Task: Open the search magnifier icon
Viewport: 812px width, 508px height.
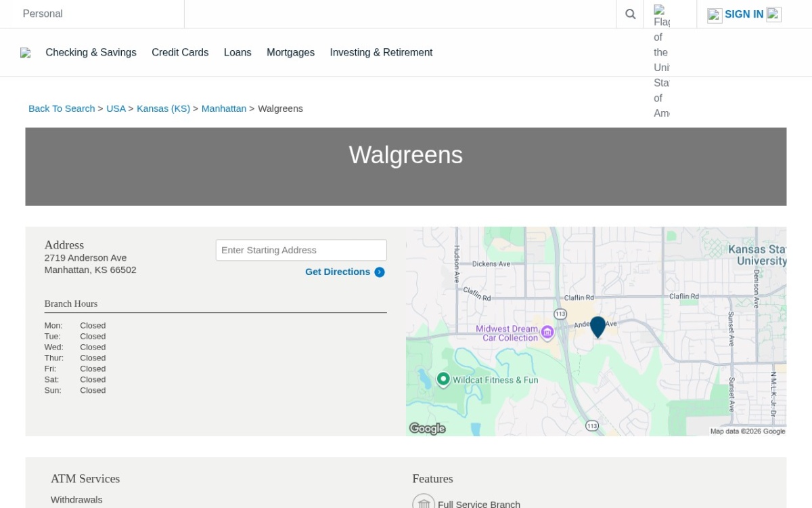Action: pos(630,14)
